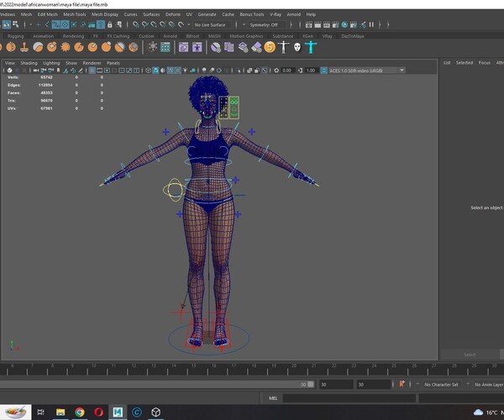Switch to the FX Caching shelf tab

[118, 36]
